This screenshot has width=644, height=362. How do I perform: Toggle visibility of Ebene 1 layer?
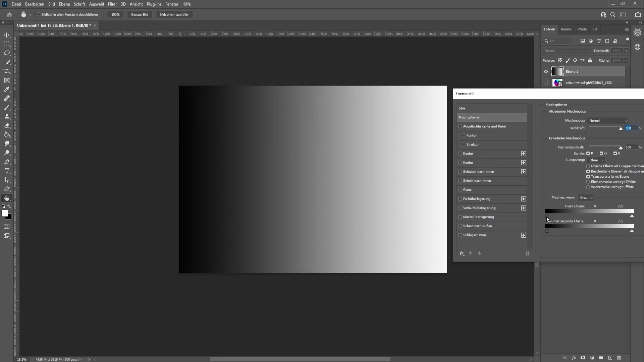coord(546,71)
